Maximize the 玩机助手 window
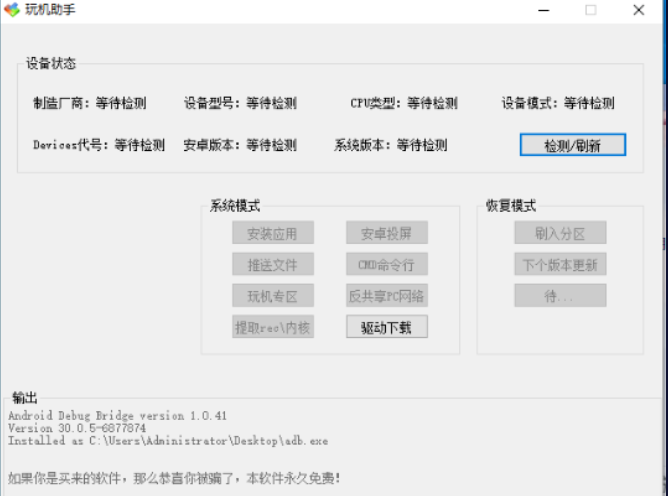The width and height of the screenshot is (668, 496). pos(591,10)
